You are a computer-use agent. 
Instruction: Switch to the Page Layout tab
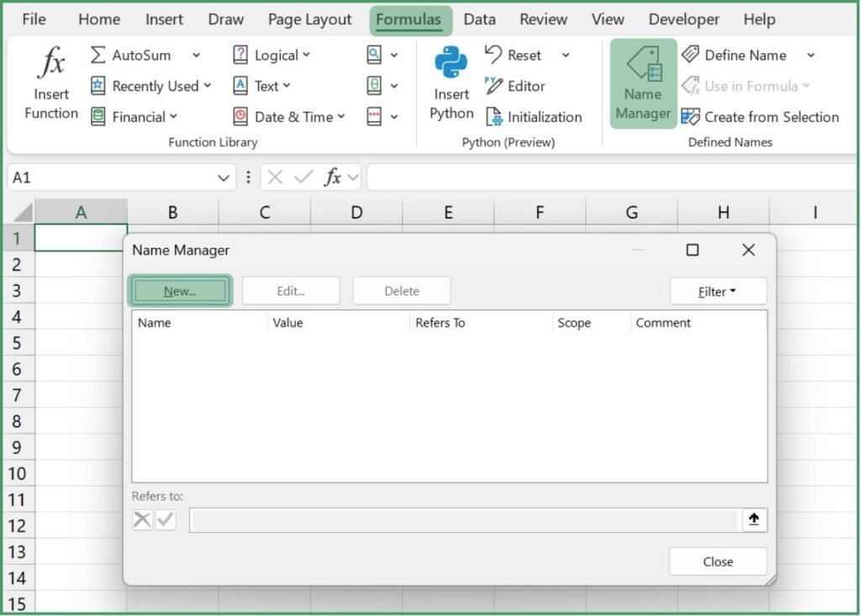[309, 19]
